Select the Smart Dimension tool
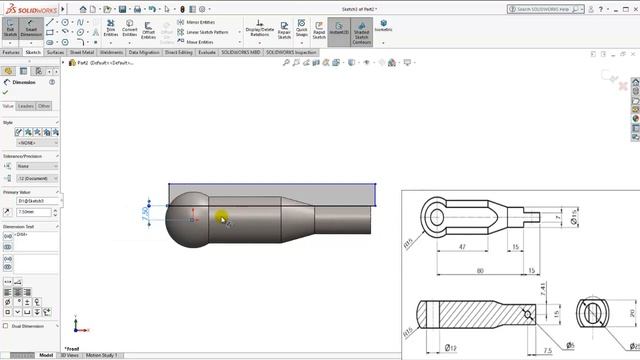The width and height of the screenshot is (640, 360). [31, 28]
